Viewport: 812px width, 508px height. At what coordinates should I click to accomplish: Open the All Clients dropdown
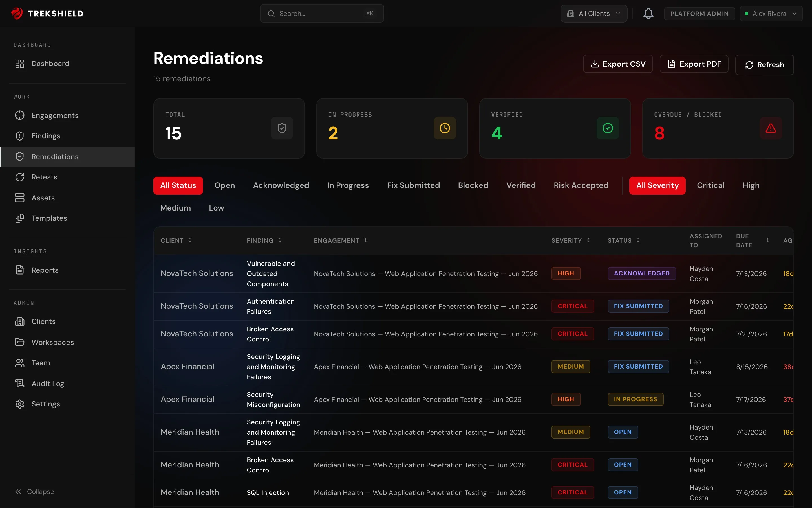click(593, 14)
